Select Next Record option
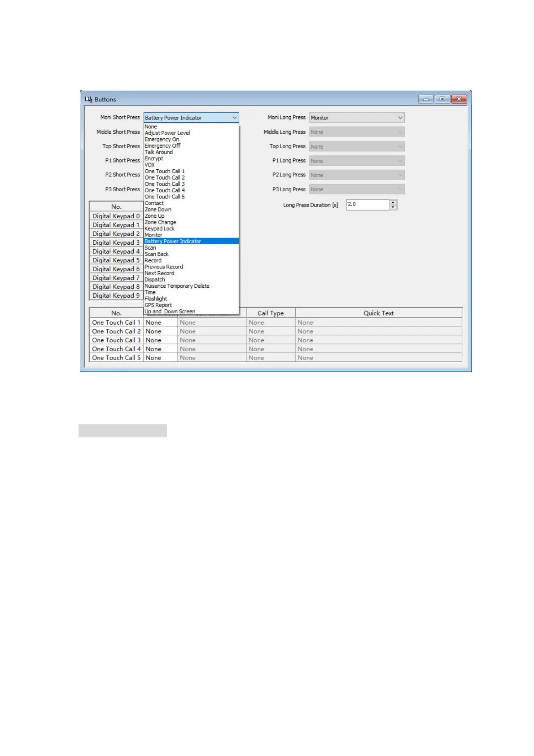 click(191, 273)
